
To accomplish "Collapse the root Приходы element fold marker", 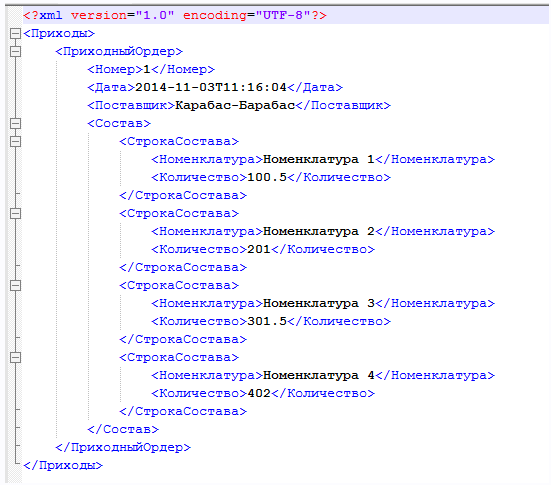I will click(x=15, y=34).
